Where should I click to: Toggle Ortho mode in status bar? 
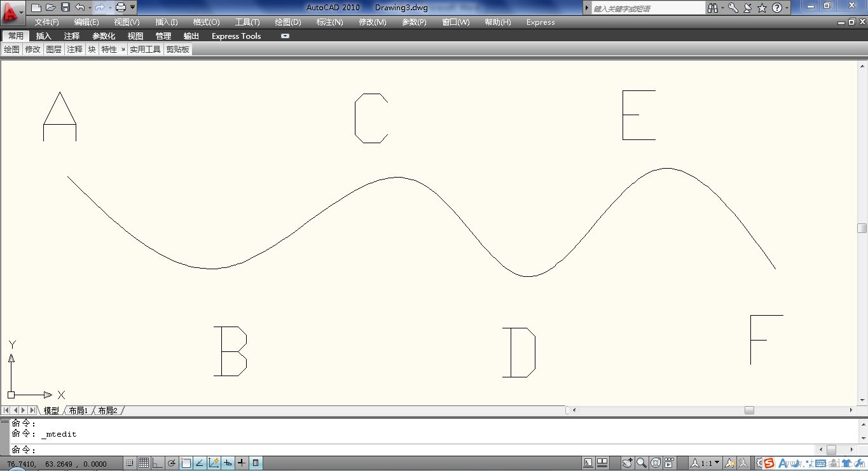158,463
